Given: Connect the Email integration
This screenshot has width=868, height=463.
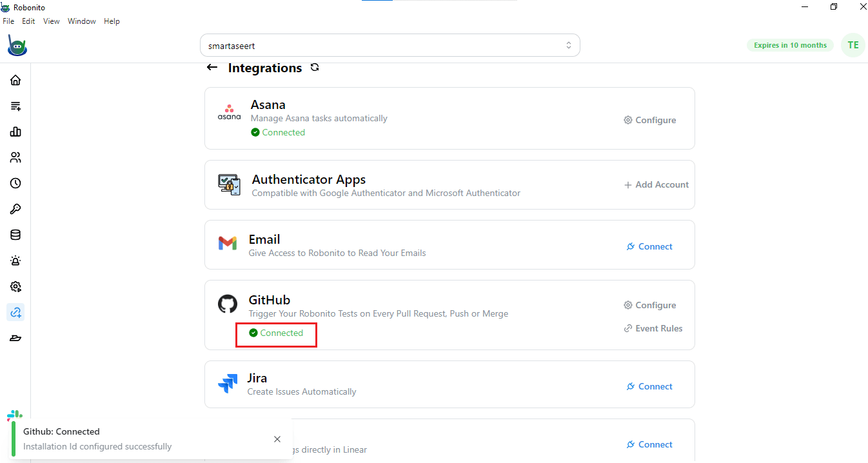Looking at the screenshot, I should pyautogui.click(x=650, y=246).
